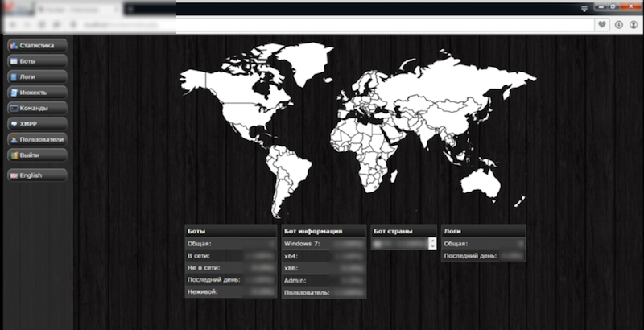This screenshot has height=330, width=644.
Task: Open the Логи section icon
Action: click(x=13, y=77)
